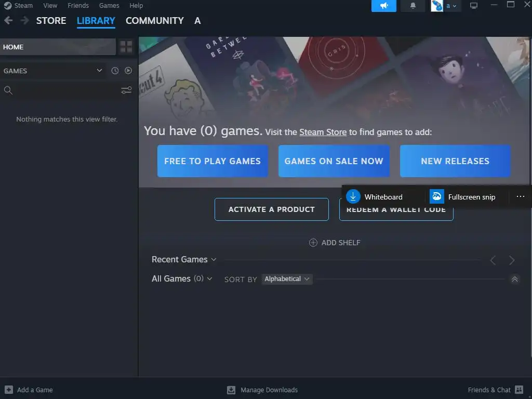Click the Add a Game text

coord(35,390)
